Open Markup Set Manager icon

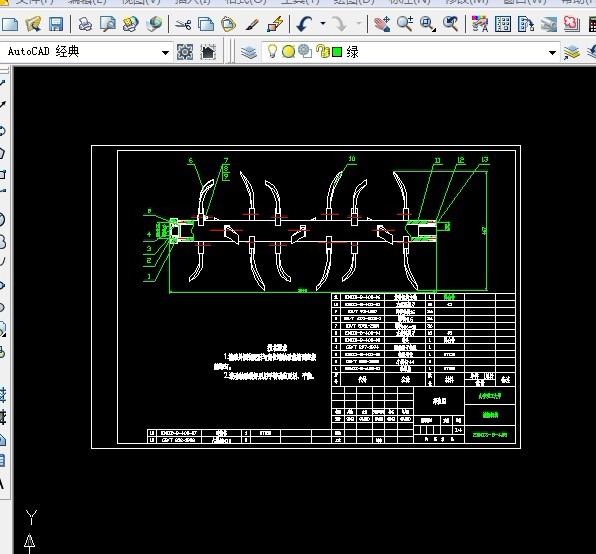(x=572, y=24)
